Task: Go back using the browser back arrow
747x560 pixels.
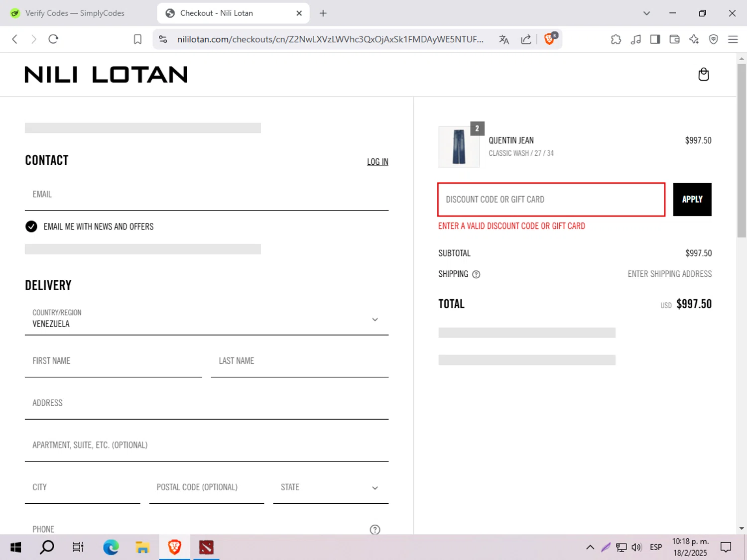Action: point(15,39)
